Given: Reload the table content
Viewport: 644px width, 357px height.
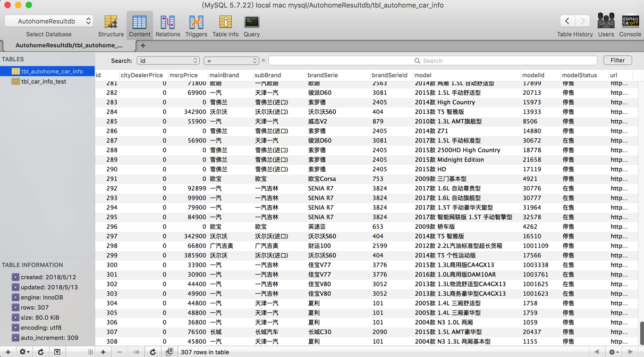Looking at the screenshot, I should pyautogui.click(x=153, y=352).
